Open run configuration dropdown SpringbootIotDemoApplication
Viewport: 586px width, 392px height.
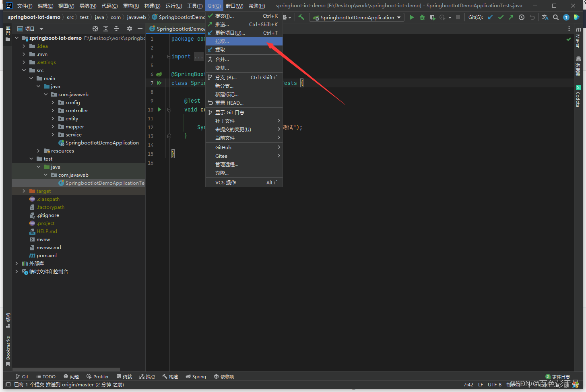357,17
